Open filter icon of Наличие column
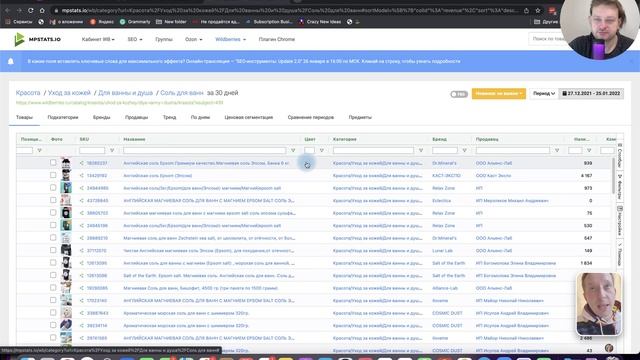The width and height of the screenshot is (640, 360). click(589, 151)
